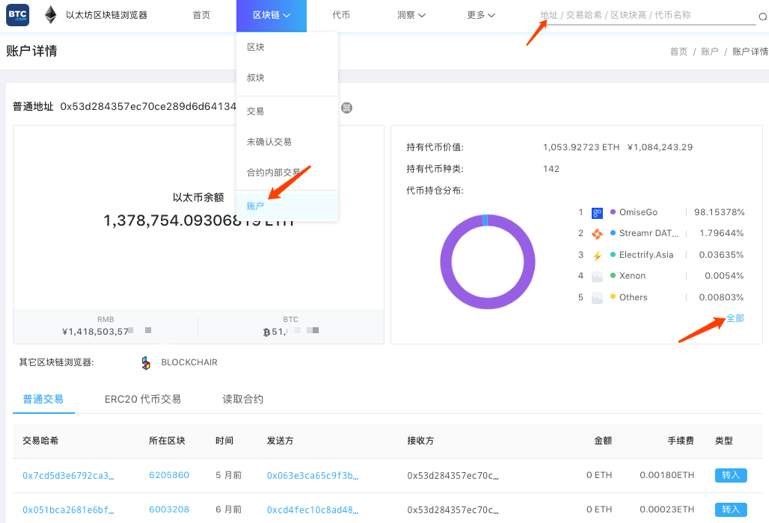Open the Blockchair explorer logo
Viewport: 769px width, 523px height.
pyautogui.click(x=146, y=362)
